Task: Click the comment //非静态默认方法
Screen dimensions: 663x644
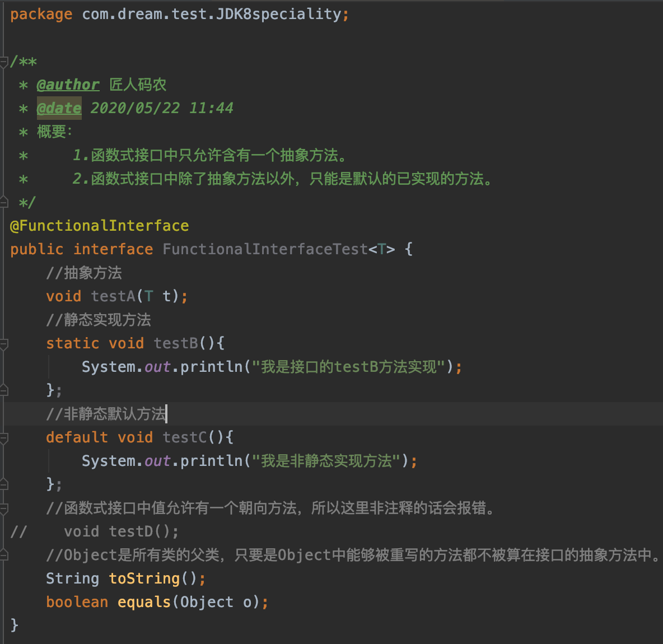Action: click(106, 413)
